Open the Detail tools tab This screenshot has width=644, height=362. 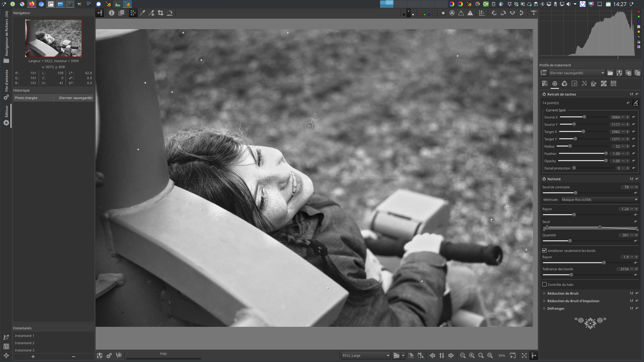[x=555, y=84]
